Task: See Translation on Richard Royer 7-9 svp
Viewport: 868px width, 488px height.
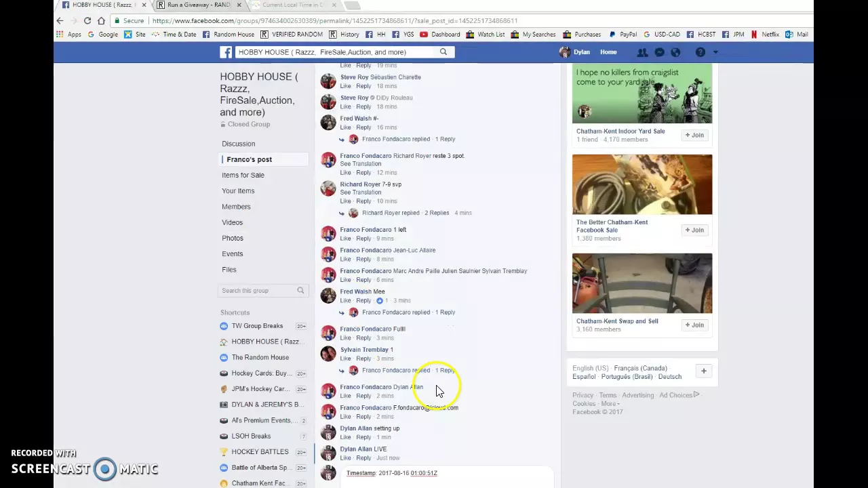Action: pos(360,192)
